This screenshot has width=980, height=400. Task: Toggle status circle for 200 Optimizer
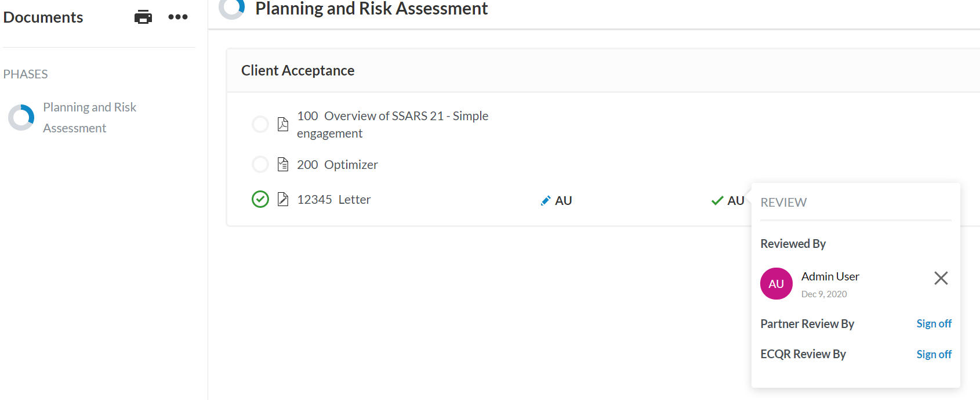click(x=260, y=164)
